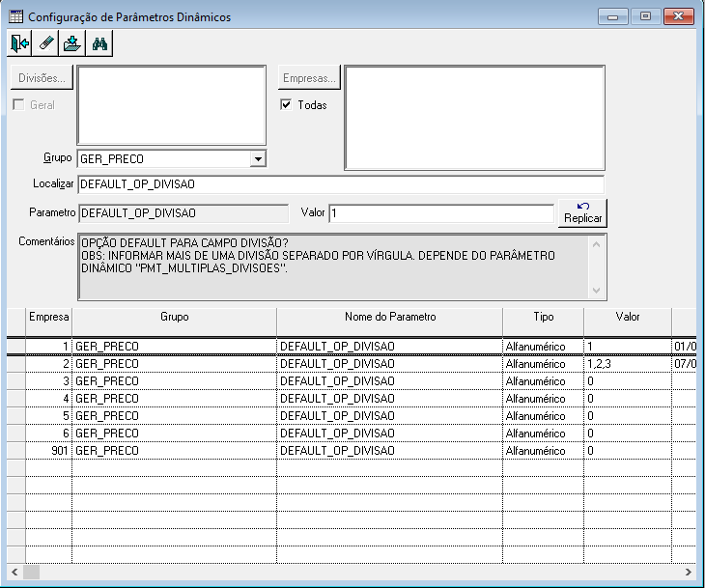Select the row for Empresa 6

352,434
